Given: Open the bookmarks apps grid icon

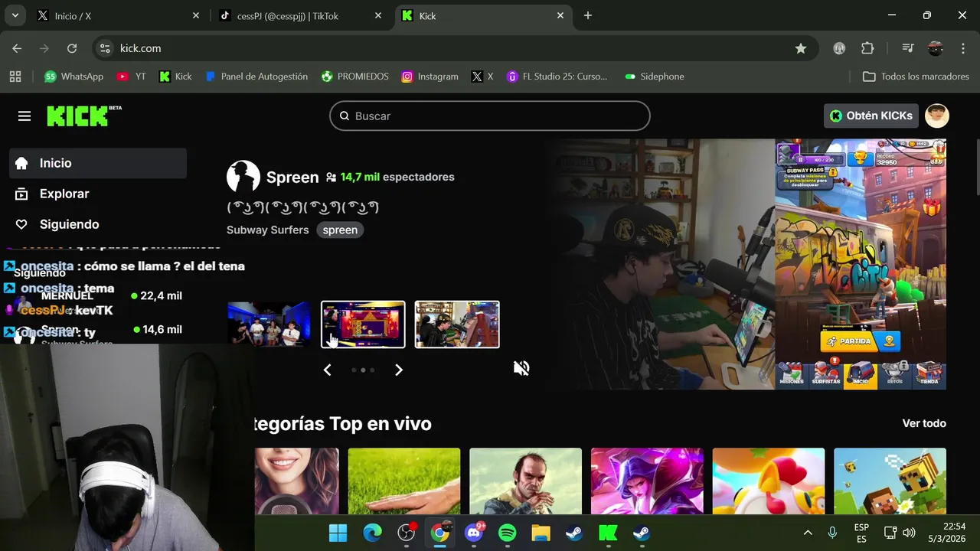Looking at the screenshot, I should click(15, 77).
